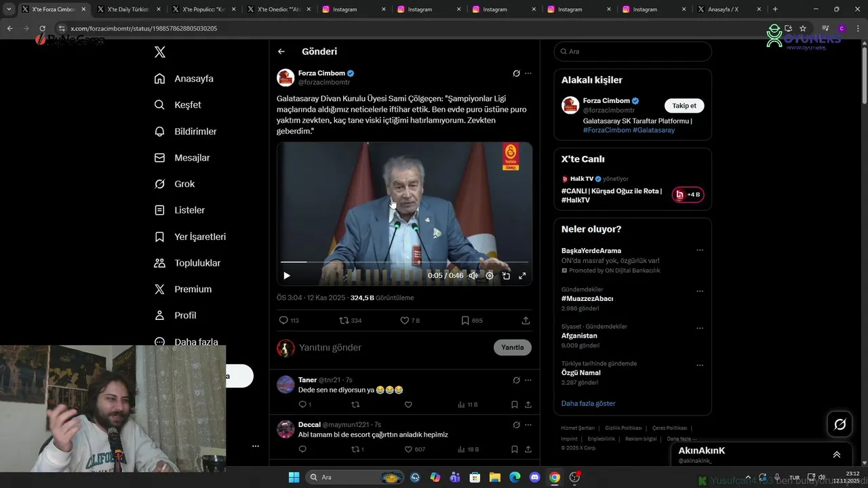Viewport: 868px width, 488px height.
Task: Open options for the #MuazzezAbacı trend
Action: click(x=700, y=291)
